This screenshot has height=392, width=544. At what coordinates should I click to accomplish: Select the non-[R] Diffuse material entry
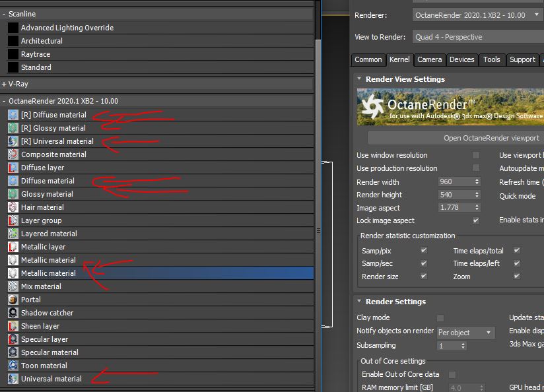[x=160, y=181]
